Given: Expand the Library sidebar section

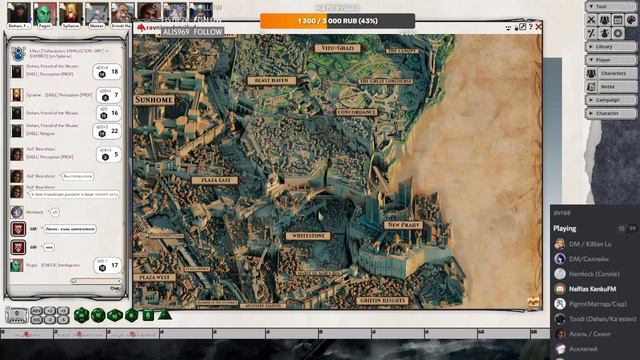Looking at the screenshot, I should tap(611, 47).
